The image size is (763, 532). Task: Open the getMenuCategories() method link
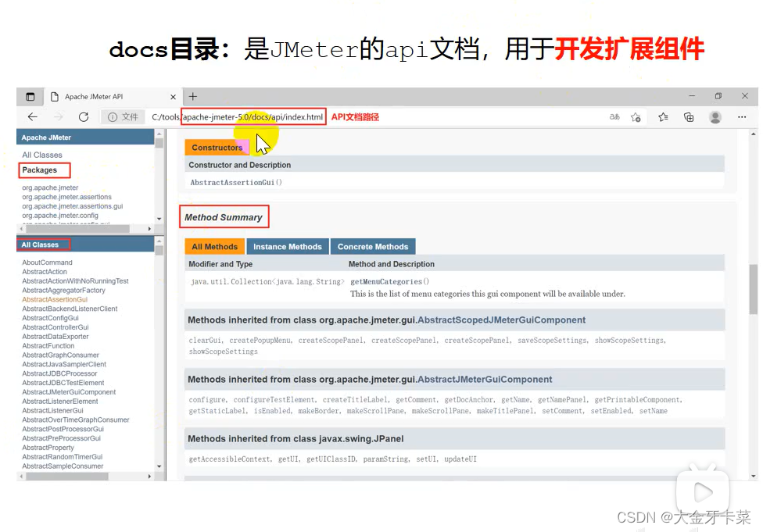pos(390,281)
